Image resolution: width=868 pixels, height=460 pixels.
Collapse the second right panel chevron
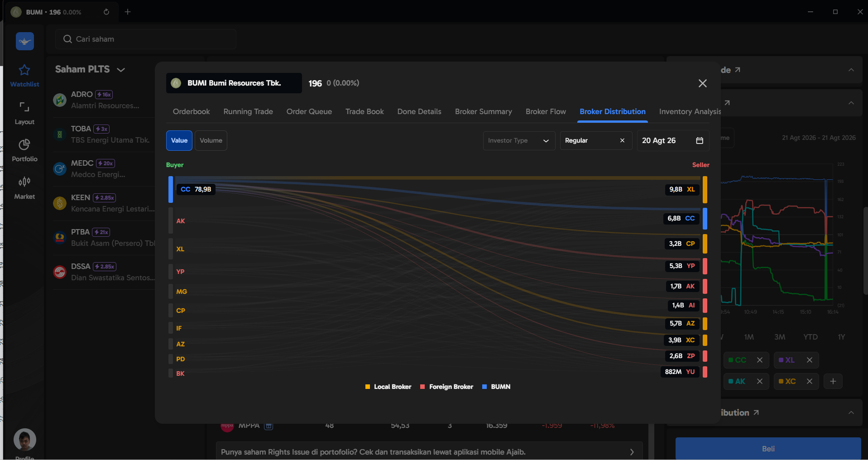tap(851, 103)
